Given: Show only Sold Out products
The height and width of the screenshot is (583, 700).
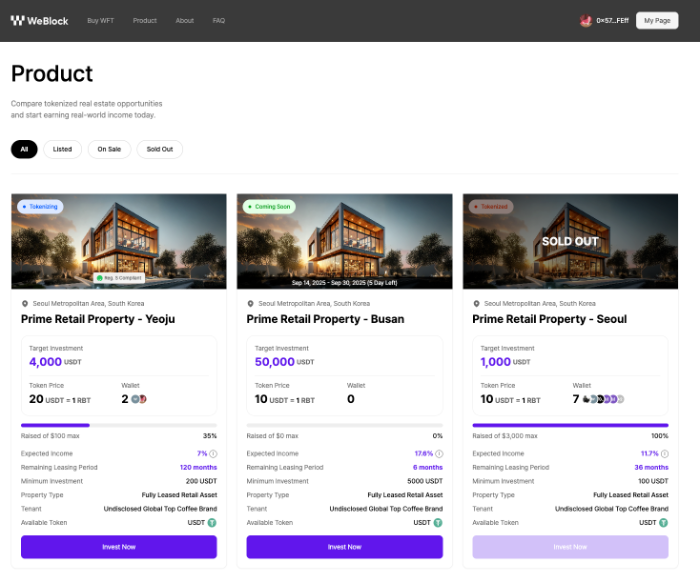Looking at the screenshot, I should (160, 149).
